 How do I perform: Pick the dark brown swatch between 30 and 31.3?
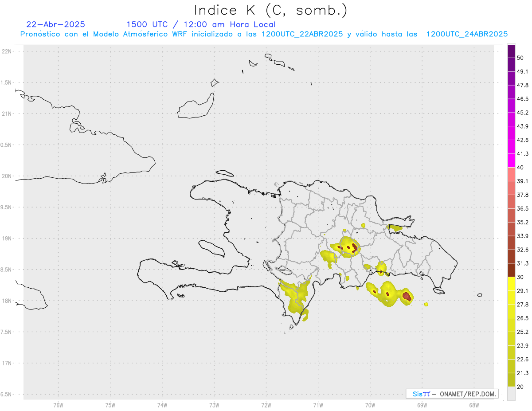(x=511, y=270)
